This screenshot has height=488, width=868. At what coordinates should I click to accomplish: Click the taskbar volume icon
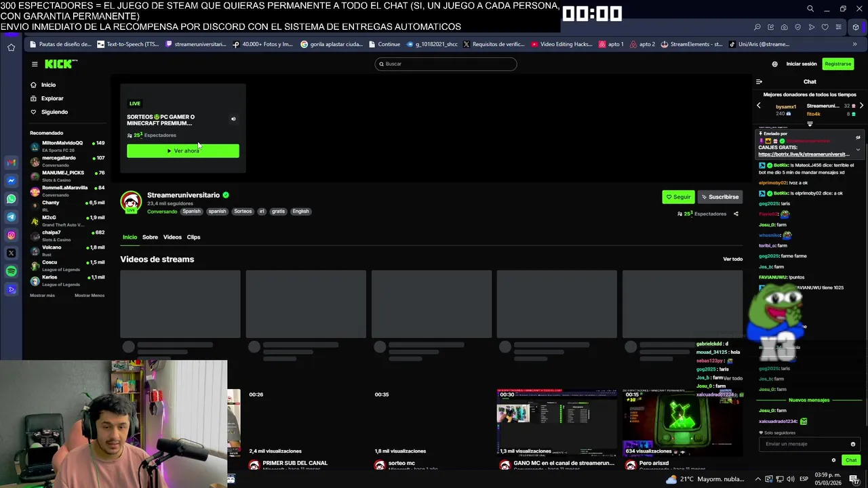(791, 479)
